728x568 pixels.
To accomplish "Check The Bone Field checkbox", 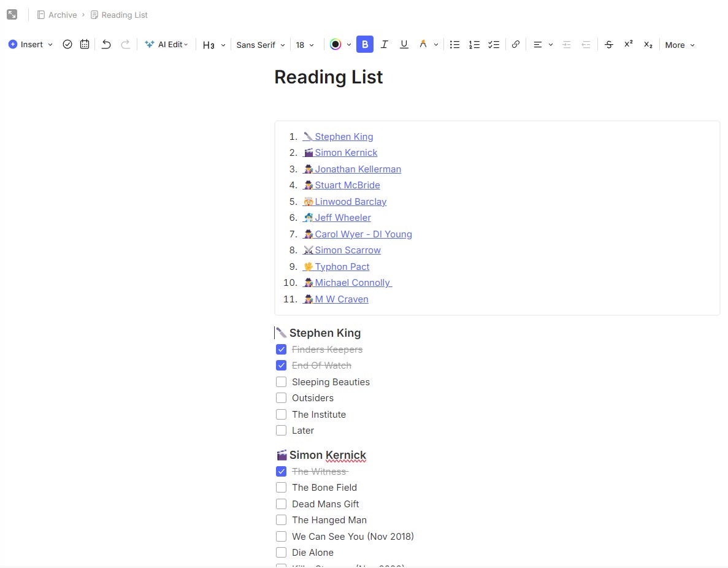I will click(281, 488).
